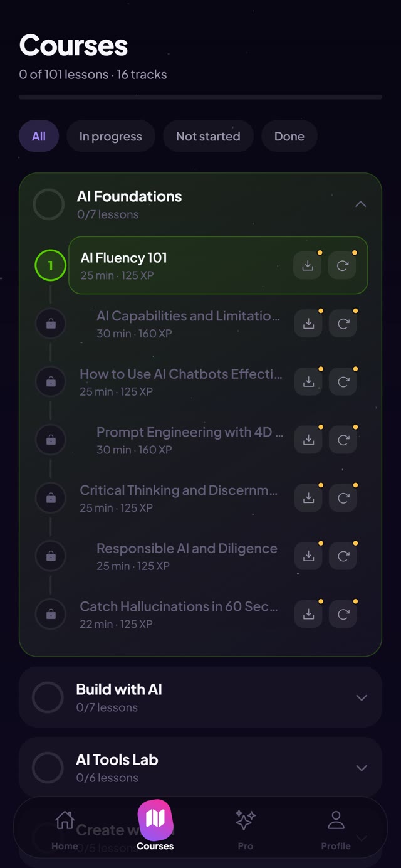Download AI Capabilities and Limitations lesson

point(308,324)
